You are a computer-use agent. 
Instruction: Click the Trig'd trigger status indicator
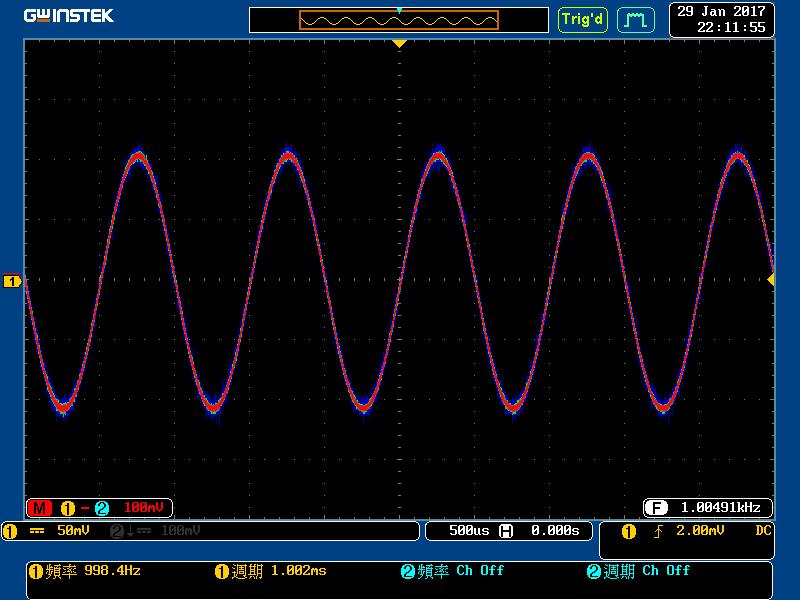tap(583, 20)
